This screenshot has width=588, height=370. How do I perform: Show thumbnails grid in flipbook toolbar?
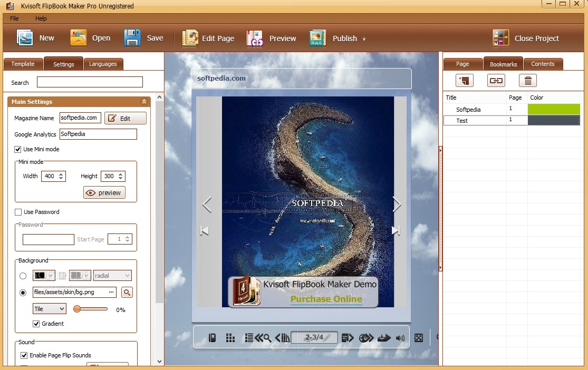tap(230, 338)
